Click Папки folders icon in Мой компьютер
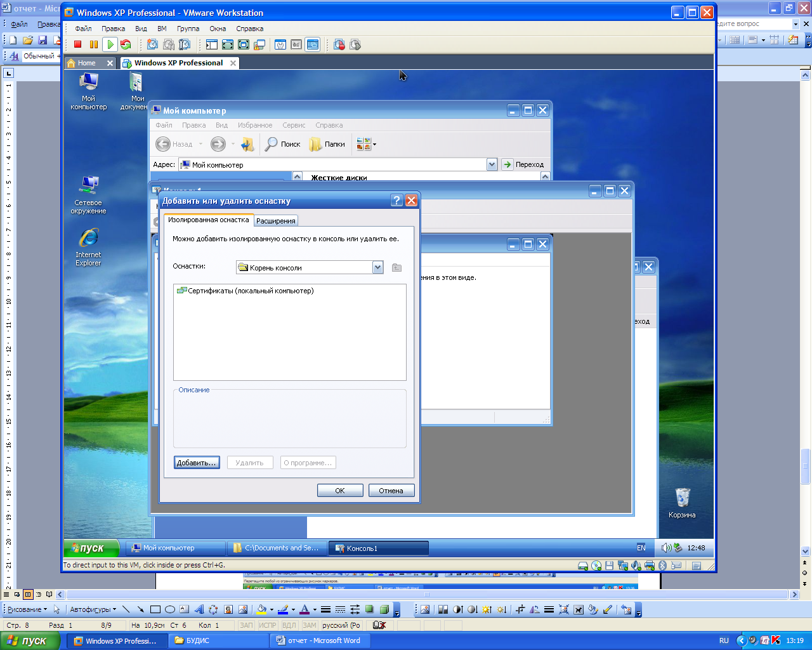The width and height of the screenshot is (812, 650). pos(327,144)
